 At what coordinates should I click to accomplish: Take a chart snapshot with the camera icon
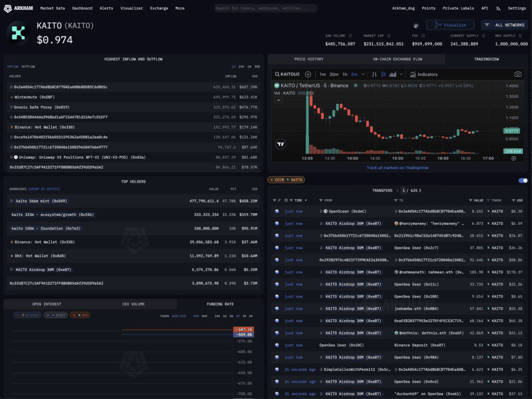517,74
